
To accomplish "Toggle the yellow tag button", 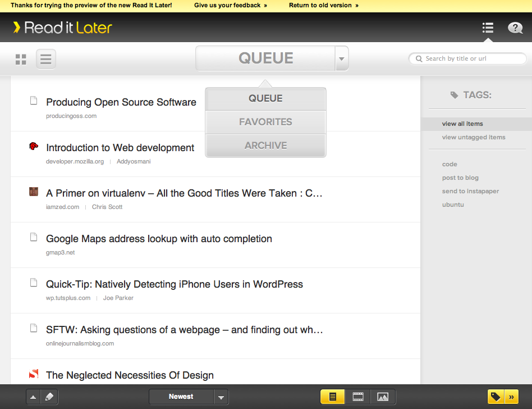I will (496, 397).
